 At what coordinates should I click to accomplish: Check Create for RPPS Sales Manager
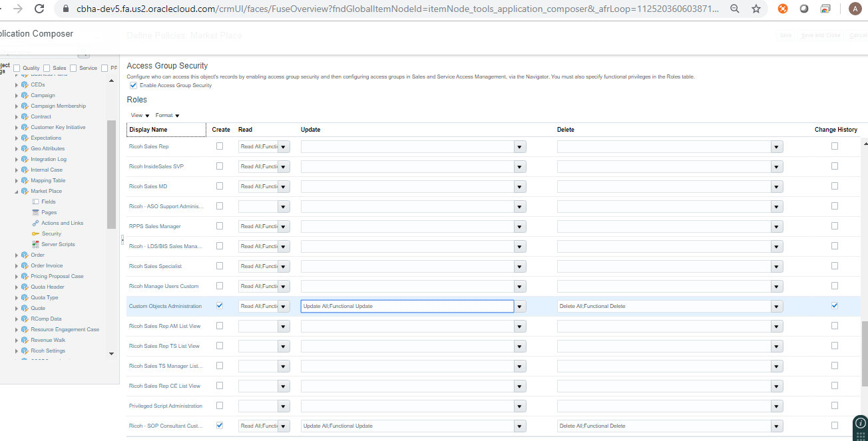(220, 225)
